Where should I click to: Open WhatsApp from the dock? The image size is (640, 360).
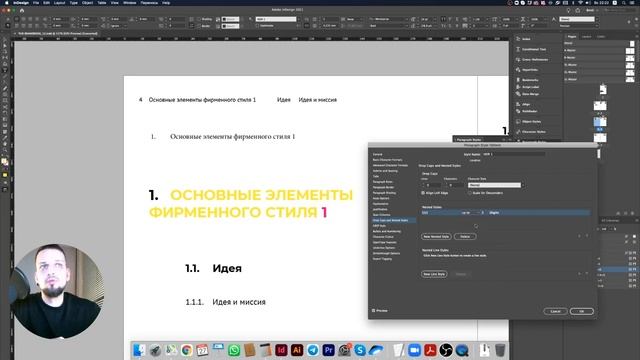234,350
